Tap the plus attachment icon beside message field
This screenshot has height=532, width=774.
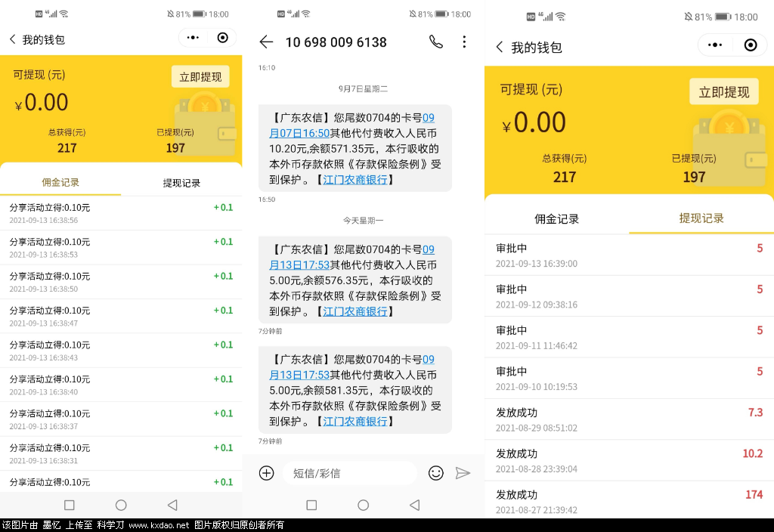(x=266, y=473)
